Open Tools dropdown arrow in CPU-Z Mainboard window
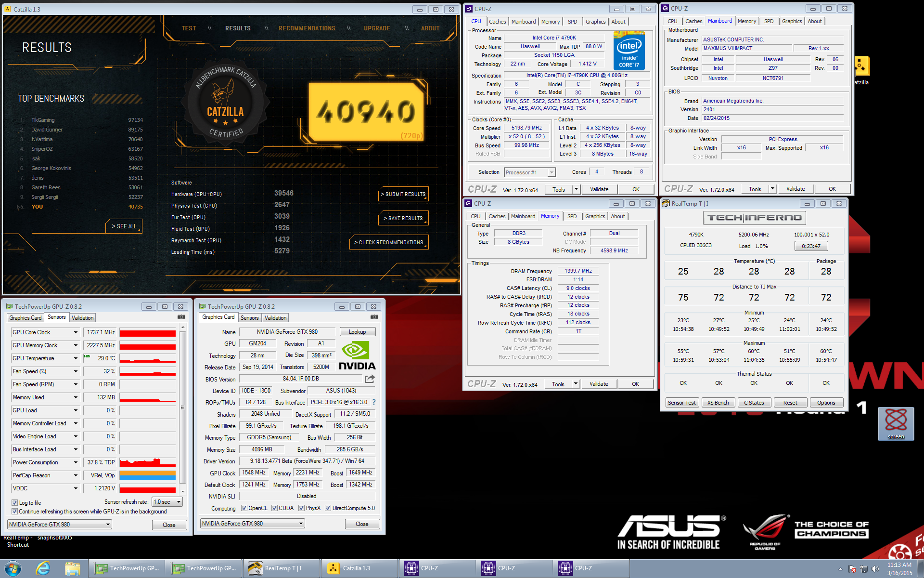Viewport: 924px width, 578px height. [772, 189]
